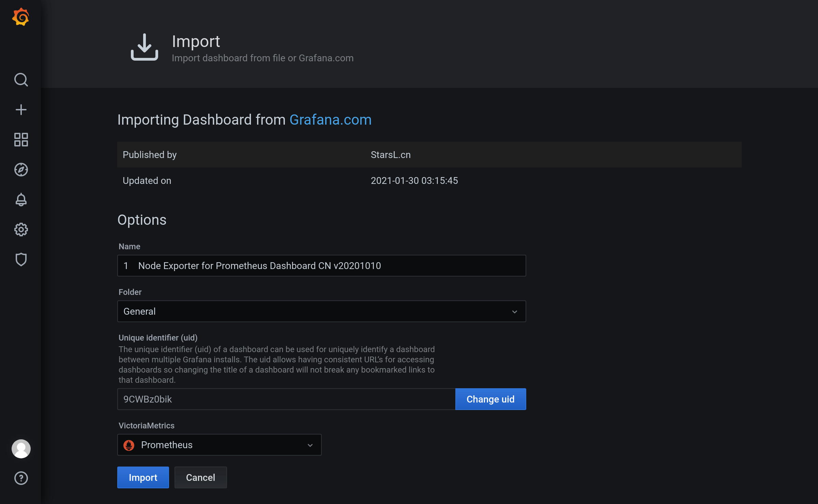Screen dimensions: 818x504
Task: Click the Explore compass icon
Action: tap(20, 170)
